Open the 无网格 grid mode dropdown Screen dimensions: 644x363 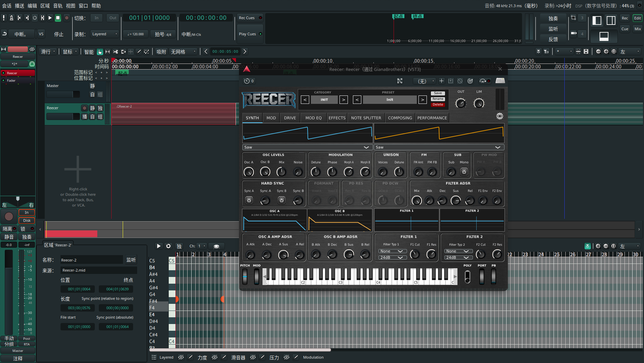(x=184, y=52)
